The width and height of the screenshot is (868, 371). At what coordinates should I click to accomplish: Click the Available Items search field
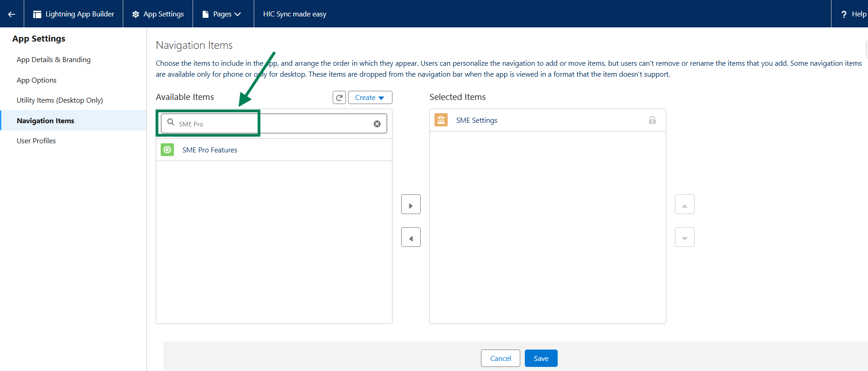(x=274, y=124)
